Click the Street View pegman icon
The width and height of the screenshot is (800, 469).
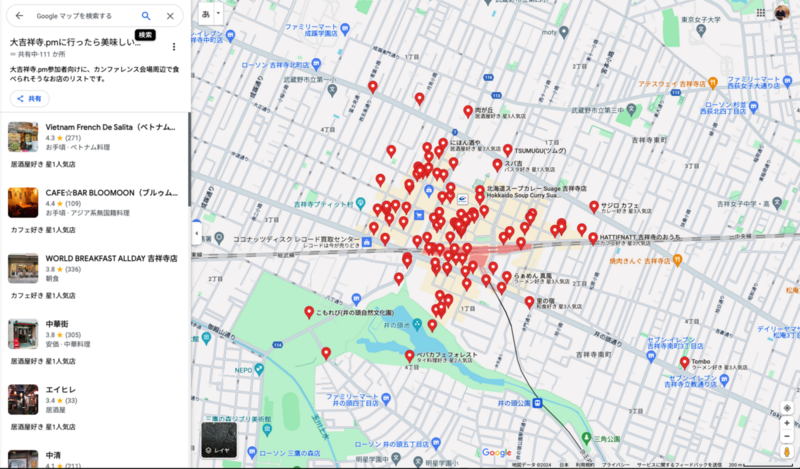click(x=787, y=452)
